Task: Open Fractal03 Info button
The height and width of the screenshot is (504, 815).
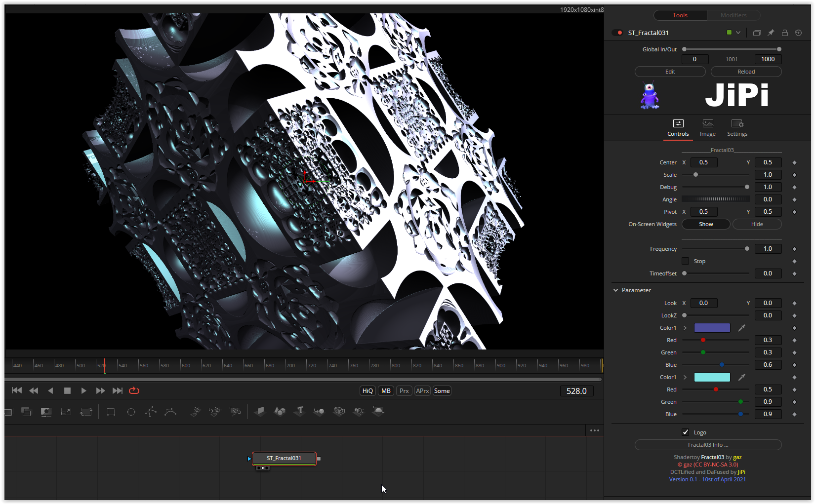Action: pos(708,445)
